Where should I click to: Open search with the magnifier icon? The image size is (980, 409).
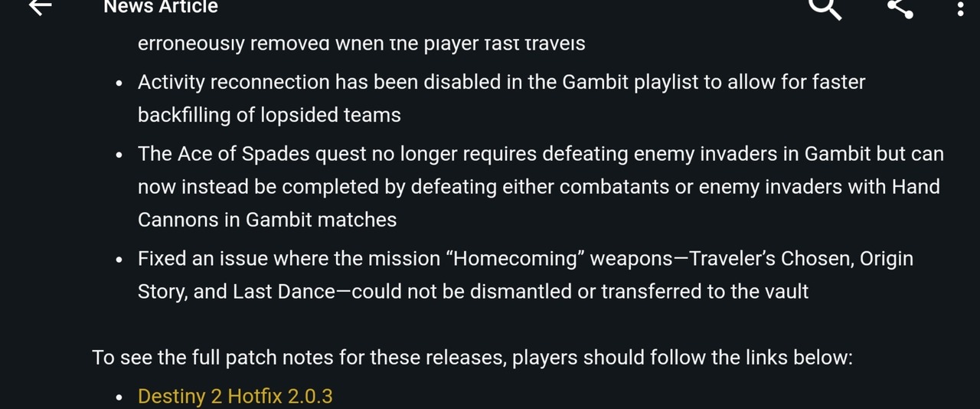coord(825,8)
